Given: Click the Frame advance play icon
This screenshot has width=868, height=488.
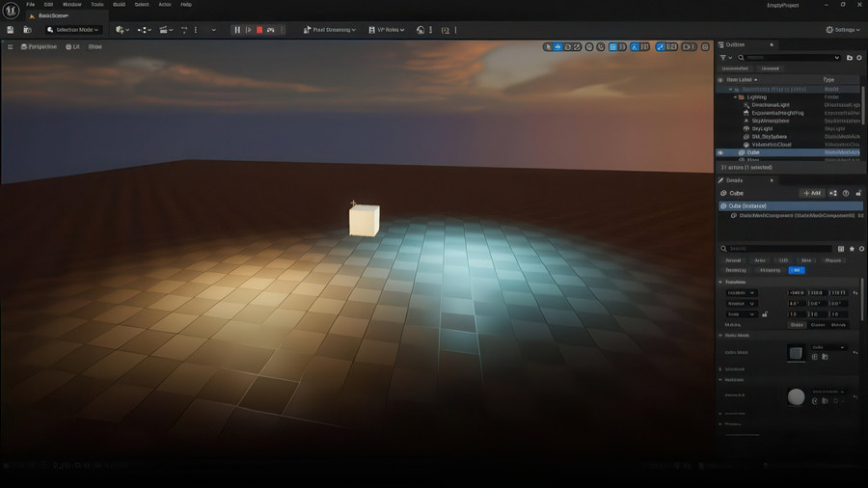Looking at the screenshot, I should point(249,30).
